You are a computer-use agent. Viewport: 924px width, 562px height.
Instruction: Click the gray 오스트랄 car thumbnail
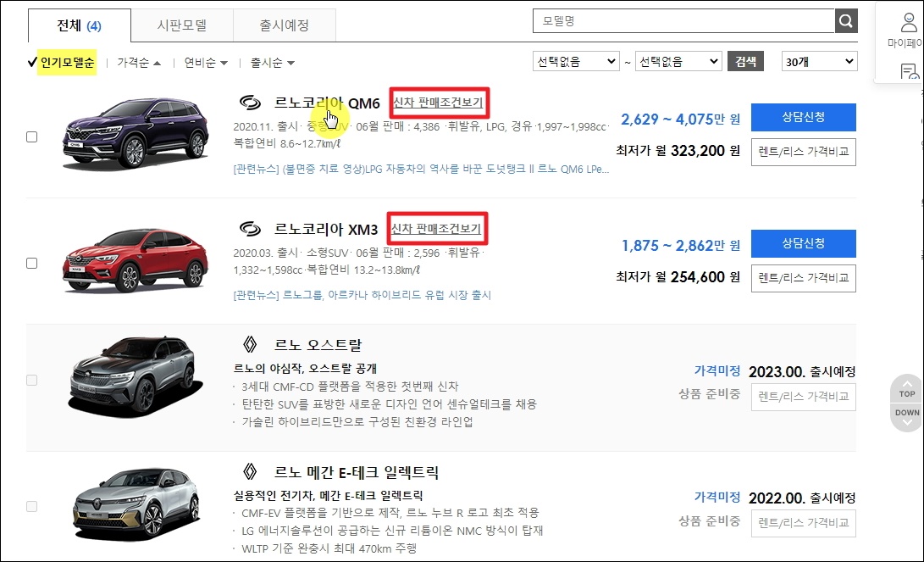(x=136, y=376)
